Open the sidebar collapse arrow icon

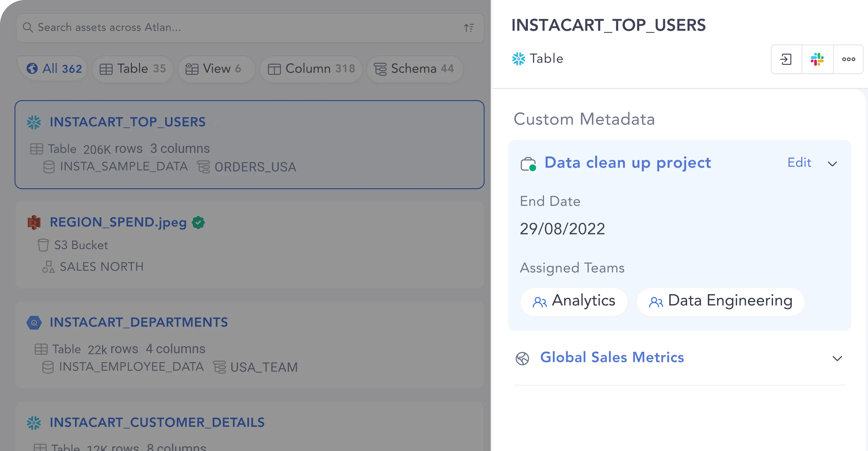(786, 59)
